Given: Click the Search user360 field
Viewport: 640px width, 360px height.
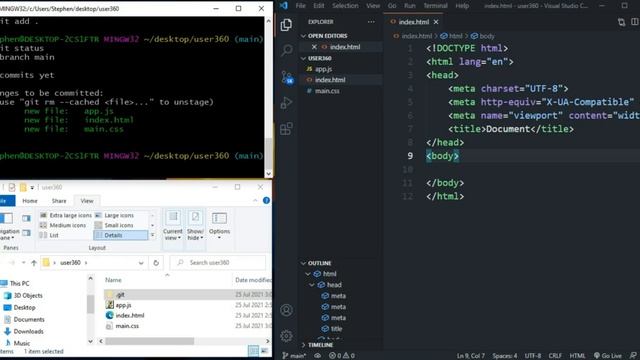Looking at the screenshot, I should tap(218, 263).
